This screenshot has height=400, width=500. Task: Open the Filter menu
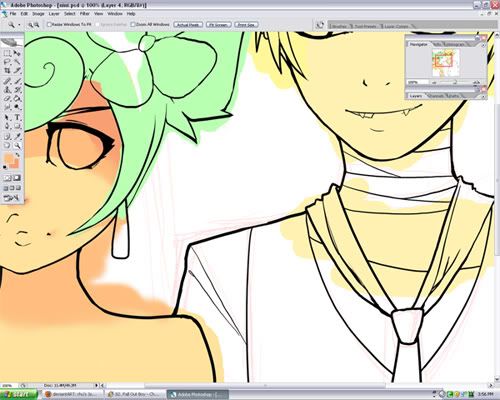tap(85, 14)
